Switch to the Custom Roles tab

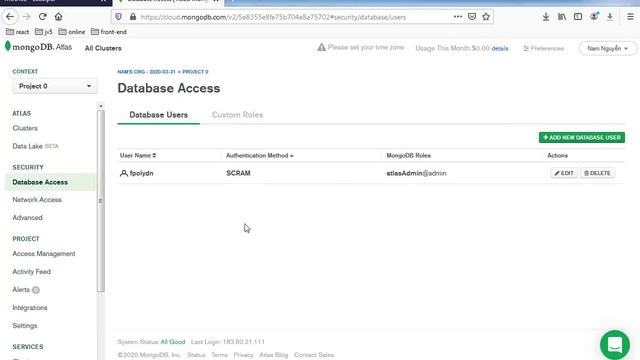click(x=237, y=115)
